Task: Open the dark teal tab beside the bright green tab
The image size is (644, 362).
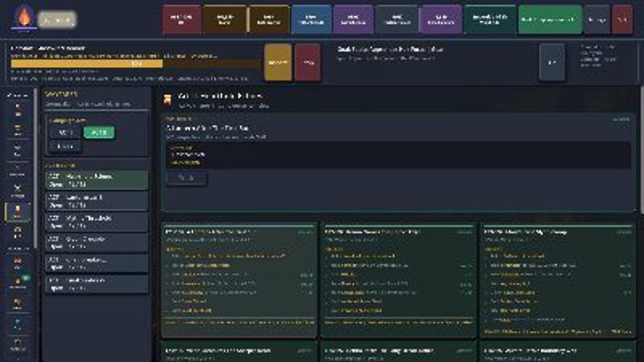Action: click(490, 19)
